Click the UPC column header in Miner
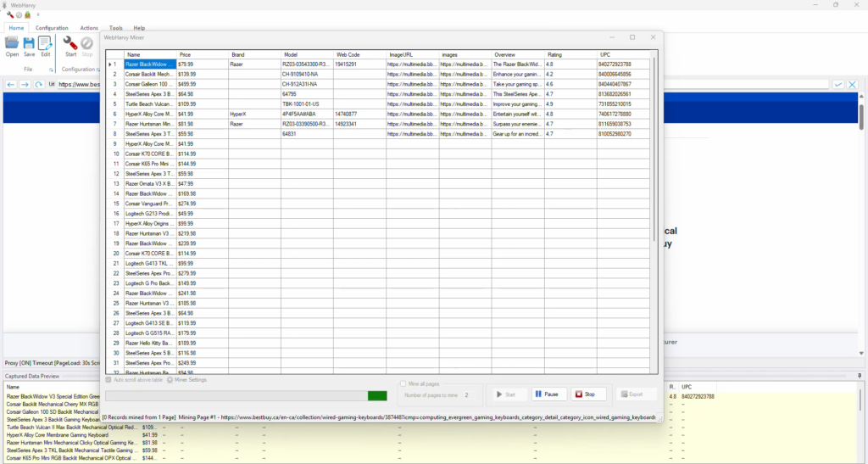 [x=623, y=55]
